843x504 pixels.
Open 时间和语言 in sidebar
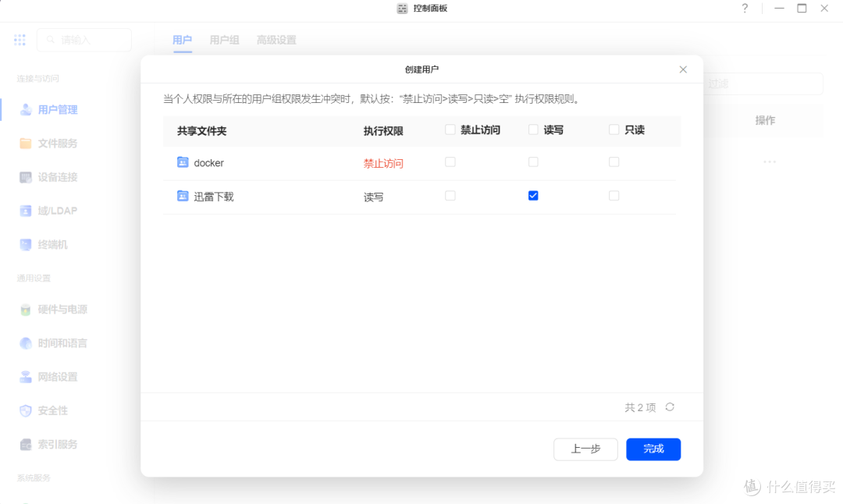(62, 343)
